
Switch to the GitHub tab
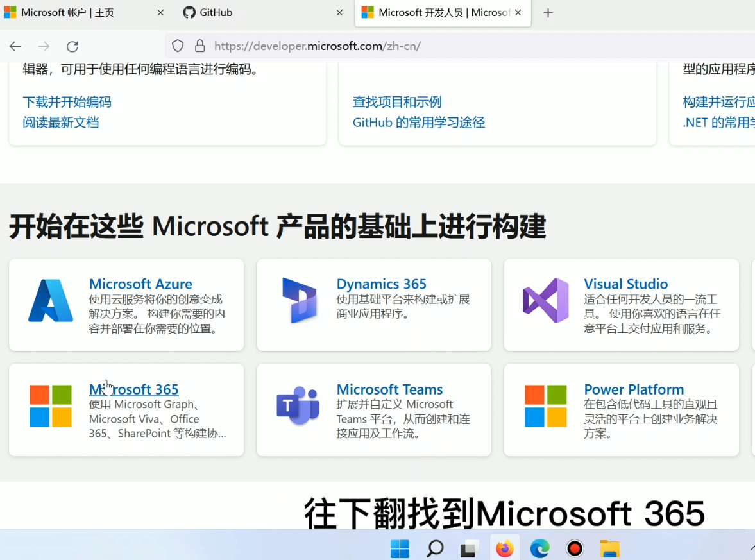(264, 13)
